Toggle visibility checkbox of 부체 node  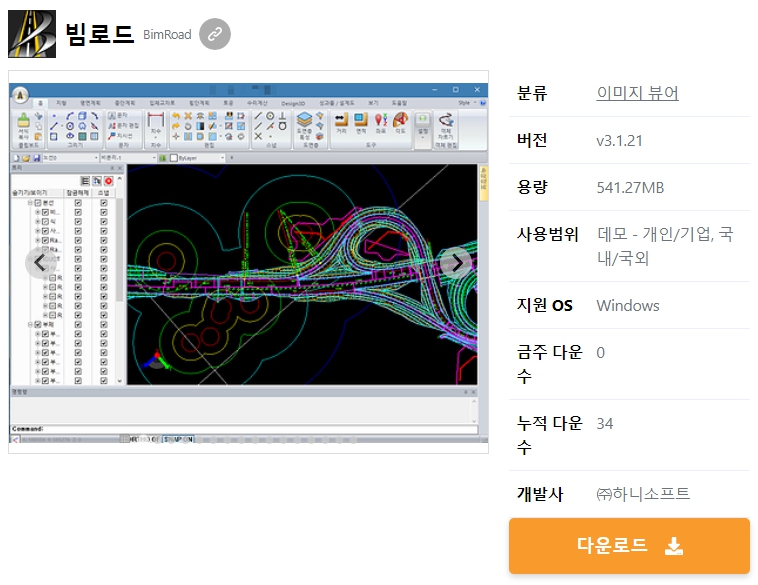pyautogui.click(x=38, y=324)
